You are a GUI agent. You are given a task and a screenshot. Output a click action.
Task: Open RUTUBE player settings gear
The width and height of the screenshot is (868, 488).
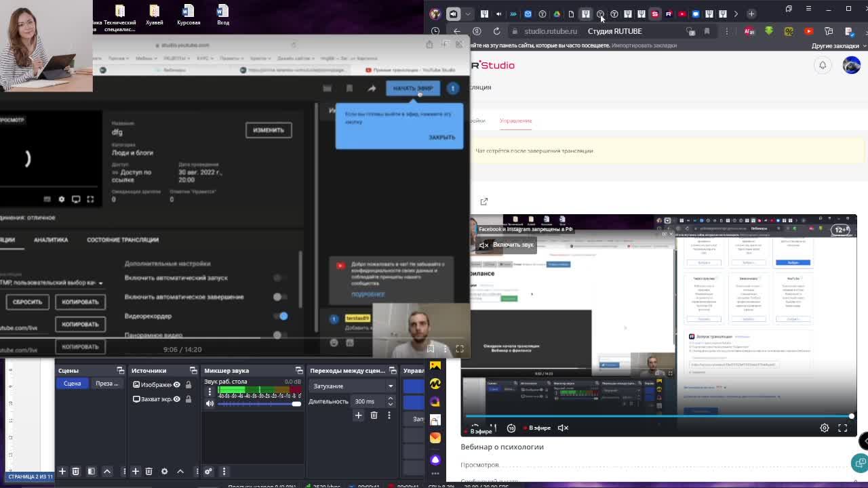point(825,428)
